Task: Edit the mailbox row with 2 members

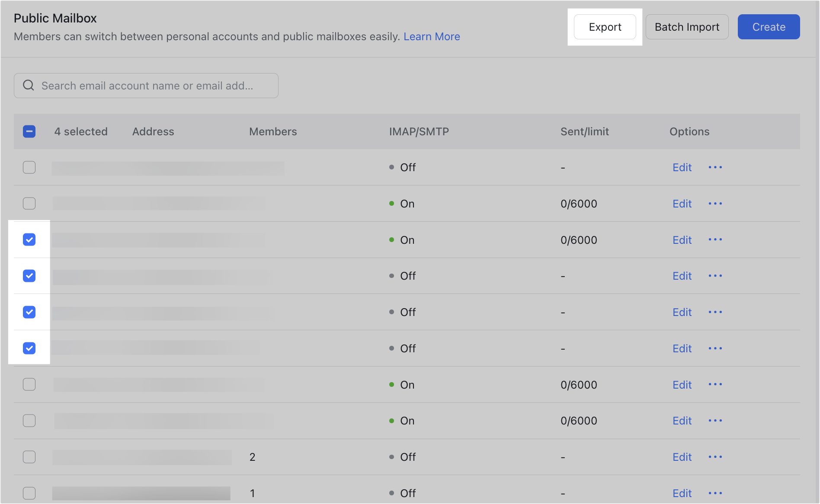Action: coord(682,457)
